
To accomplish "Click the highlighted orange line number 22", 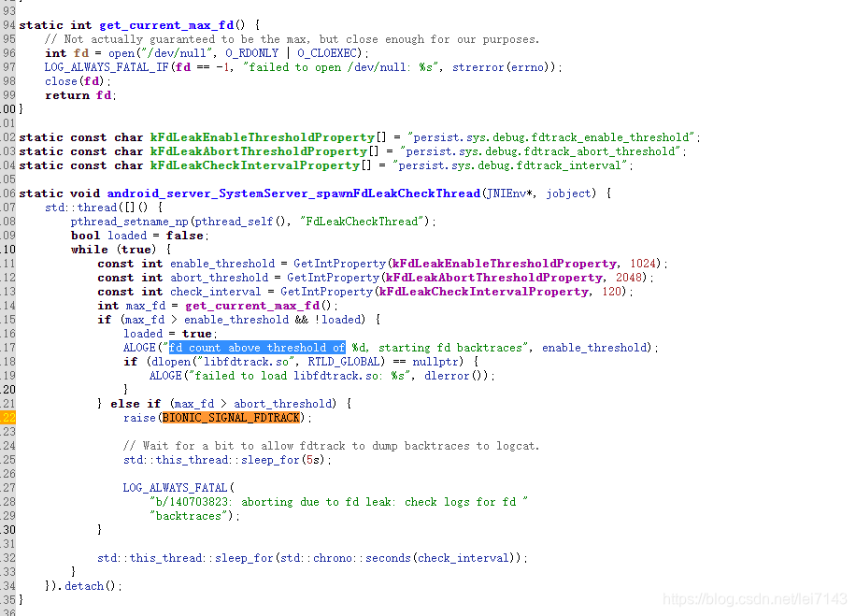I will (7, 417).
